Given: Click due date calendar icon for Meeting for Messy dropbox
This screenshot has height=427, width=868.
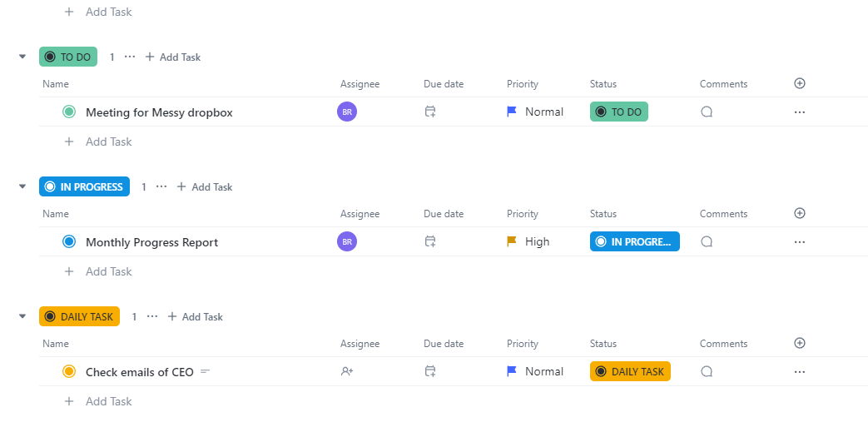Looking at the screenshot, I should coord(430,112).
